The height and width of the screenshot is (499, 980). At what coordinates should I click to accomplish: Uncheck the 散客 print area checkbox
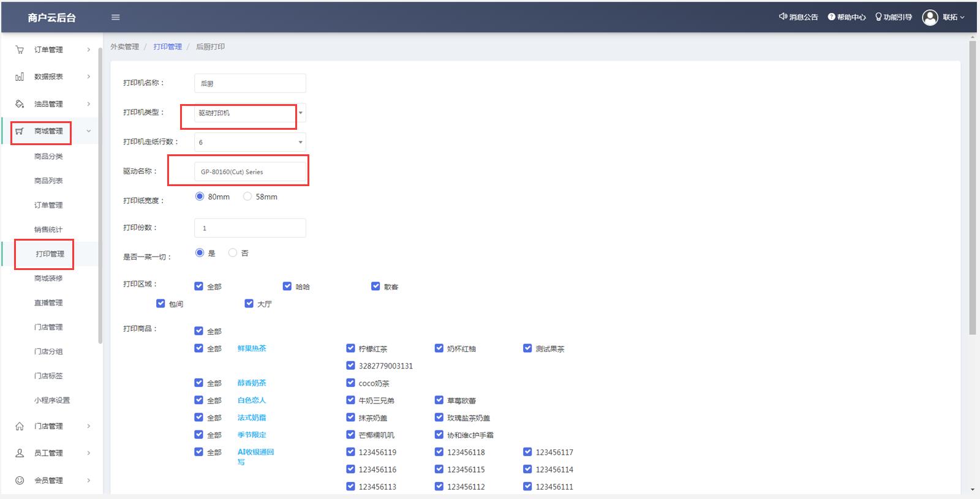(x=375, y=286)
